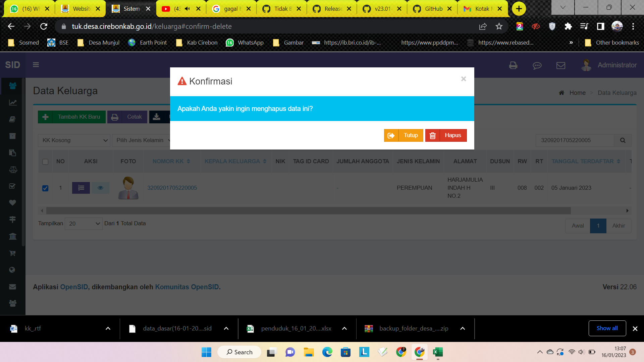The width and height of the screenshot is (644, 362).
Task: Open the 3209201705220005 family number link
Action: pos(172,188)
